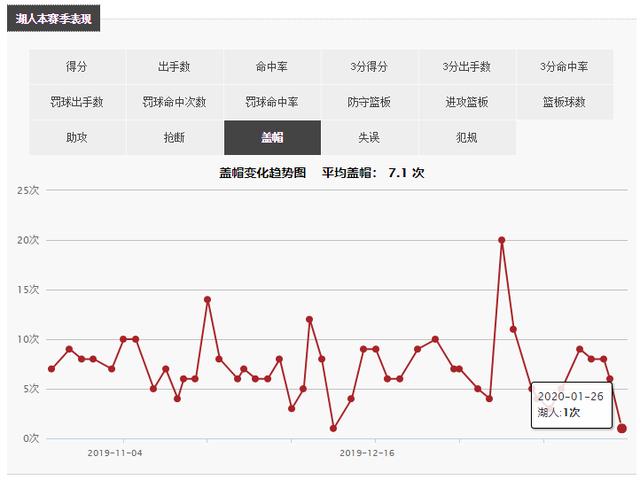Open the 罚球命中次数 tab
Screen dimensions: 640x480
tap(174, 102)
